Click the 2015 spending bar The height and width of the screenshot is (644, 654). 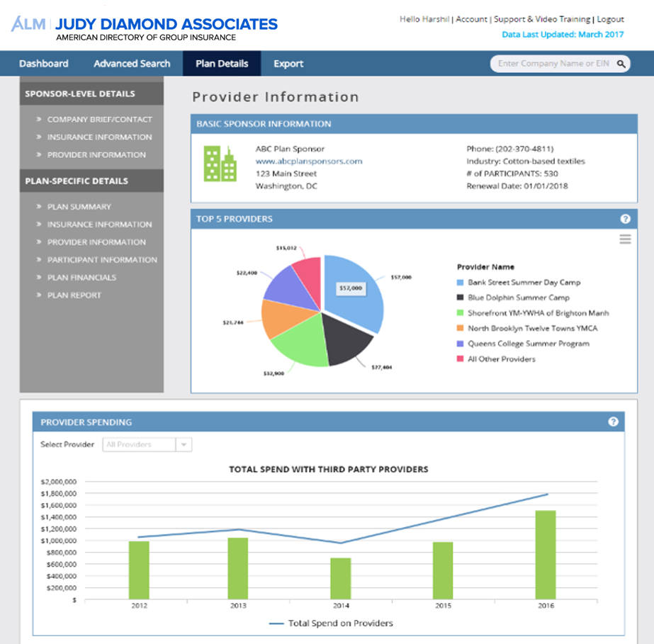tap(443, 570)
